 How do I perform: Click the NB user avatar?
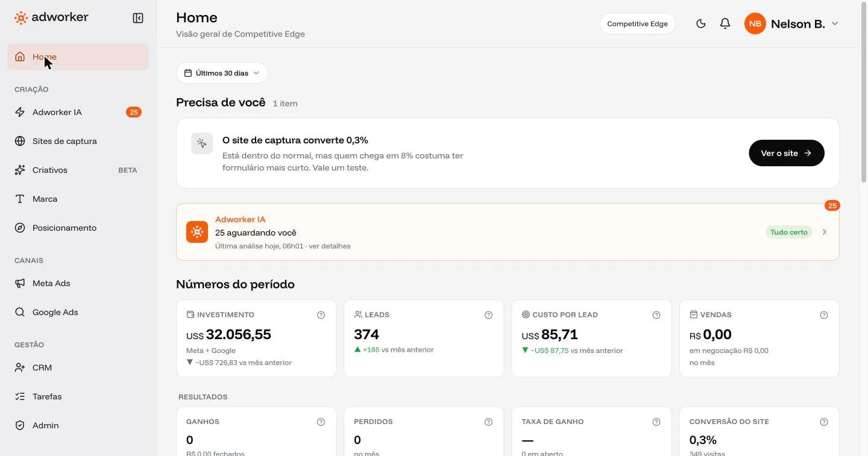[755, 23]
